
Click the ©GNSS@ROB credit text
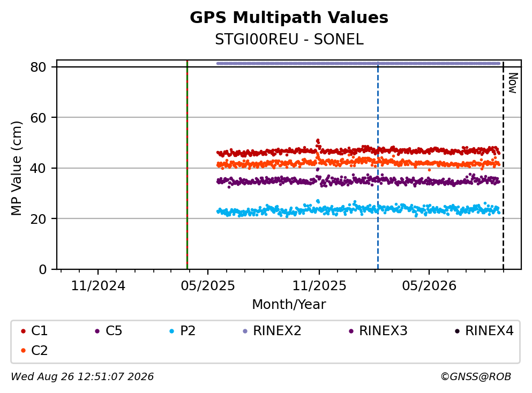coord(476,376)
